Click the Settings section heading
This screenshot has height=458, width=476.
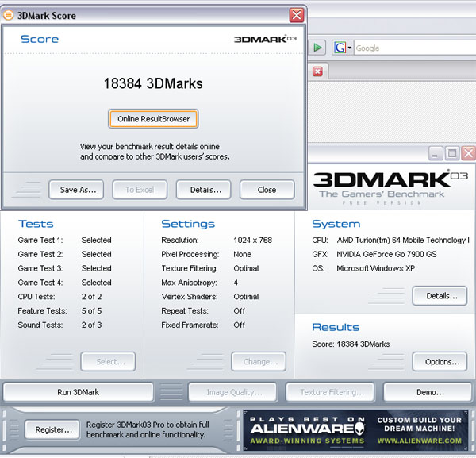[188, 224]
